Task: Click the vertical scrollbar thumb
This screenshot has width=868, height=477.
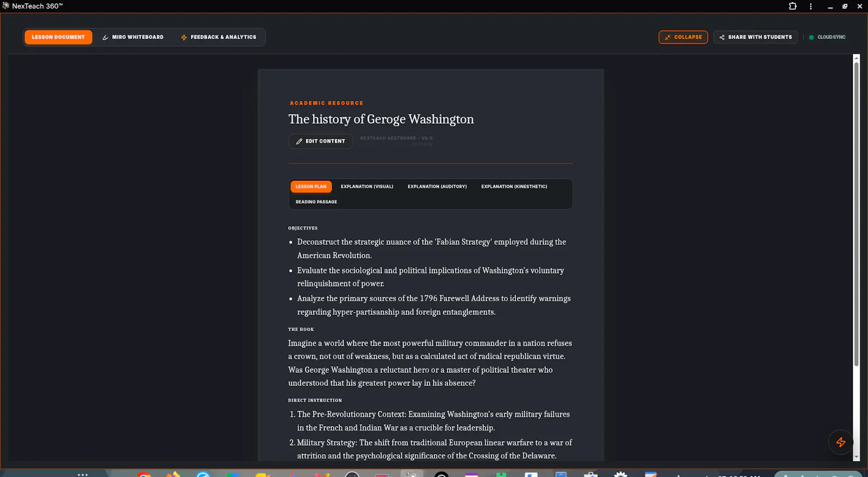Action: click(x=857, y=214)
